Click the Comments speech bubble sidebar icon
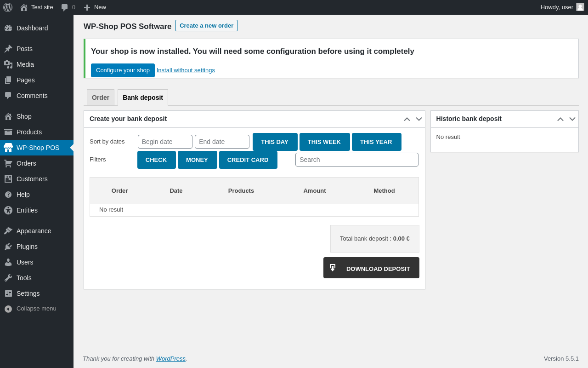This screenshot has width=588, height=368. 8,96
